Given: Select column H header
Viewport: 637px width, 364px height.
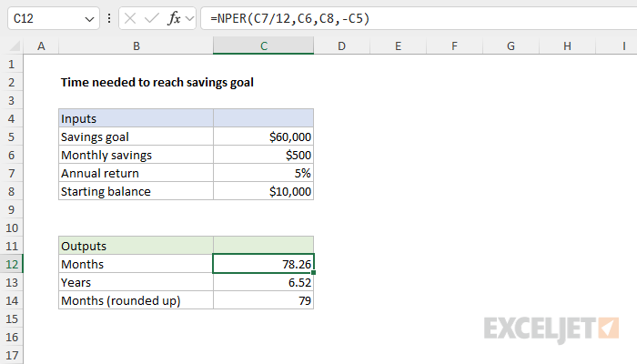Looking at the screenshot, I should tap(567, 45).
